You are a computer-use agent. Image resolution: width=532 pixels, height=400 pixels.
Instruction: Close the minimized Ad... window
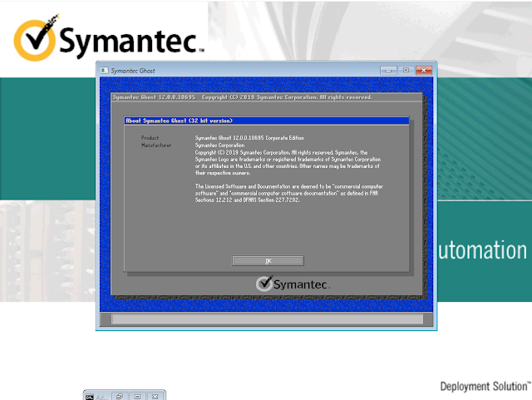click(155, 397)
